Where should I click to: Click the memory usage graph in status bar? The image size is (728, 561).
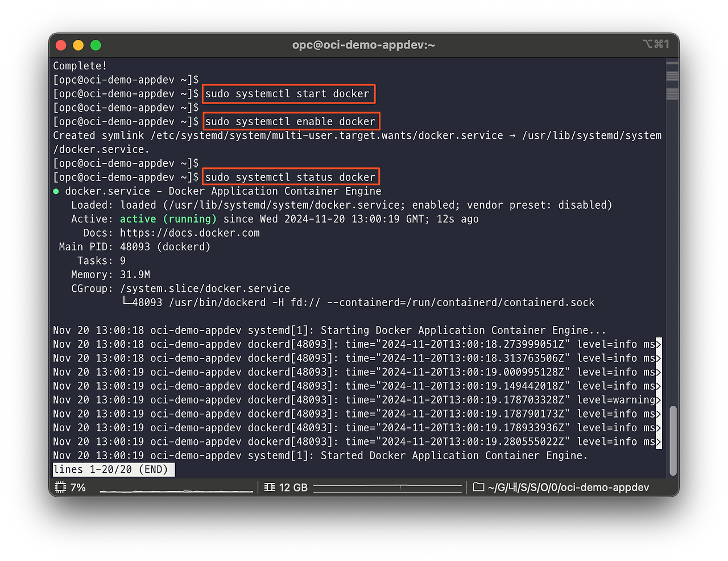point(387,488)
